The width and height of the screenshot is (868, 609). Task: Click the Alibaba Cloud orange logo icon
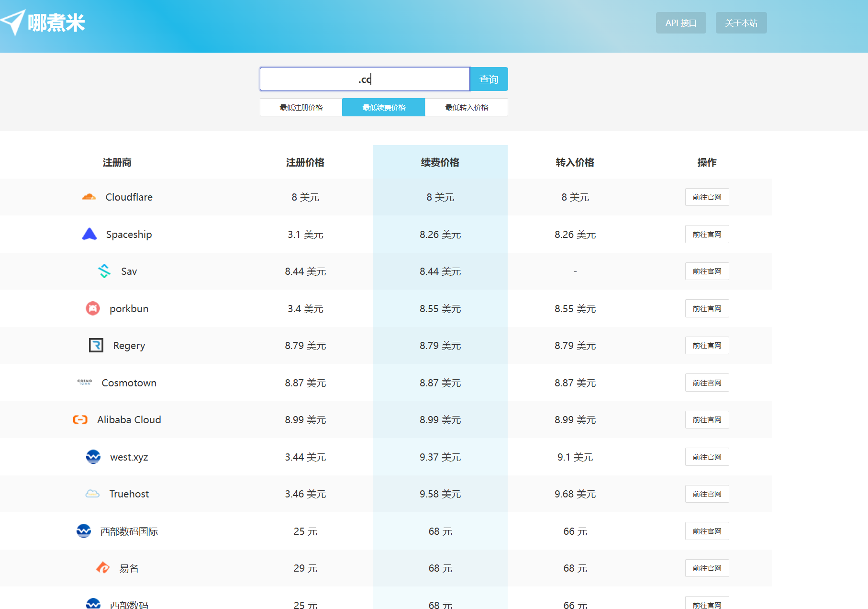pyautogui.click(x=80, y=420)
